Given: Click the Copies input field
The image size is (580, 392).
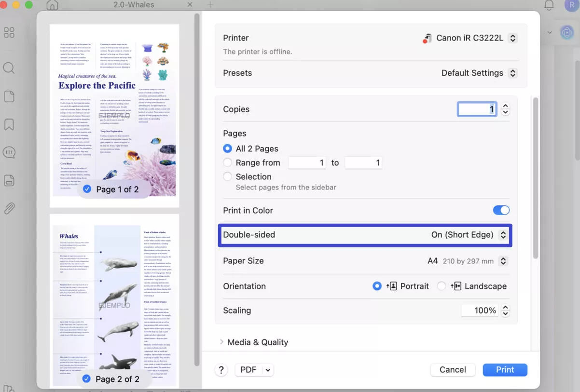Looking at the screenshot, I should [477, 109].
